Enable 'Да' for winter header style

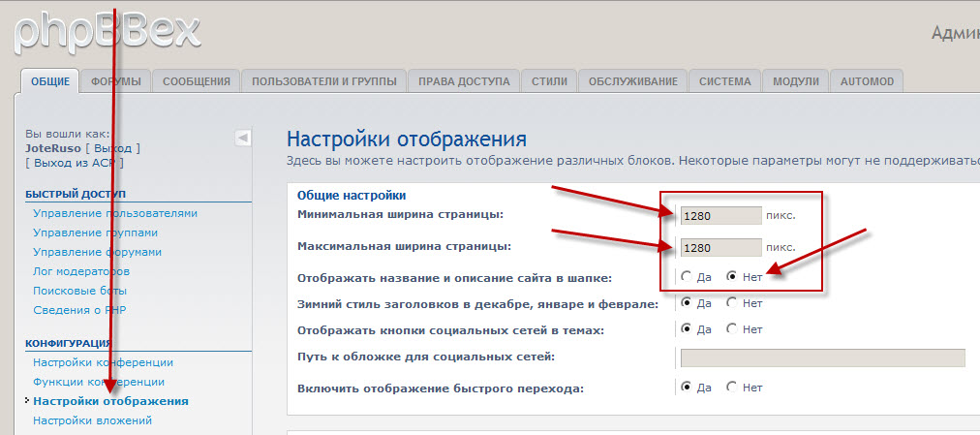click(x=687, y=302)
